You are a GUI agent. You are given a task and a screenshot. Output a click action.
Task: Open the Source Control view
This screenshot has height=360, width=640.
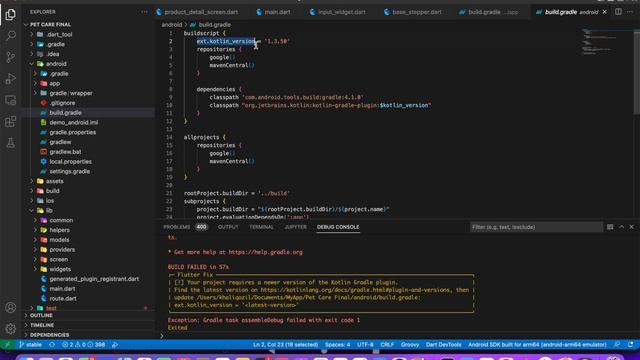pos(11,57)
